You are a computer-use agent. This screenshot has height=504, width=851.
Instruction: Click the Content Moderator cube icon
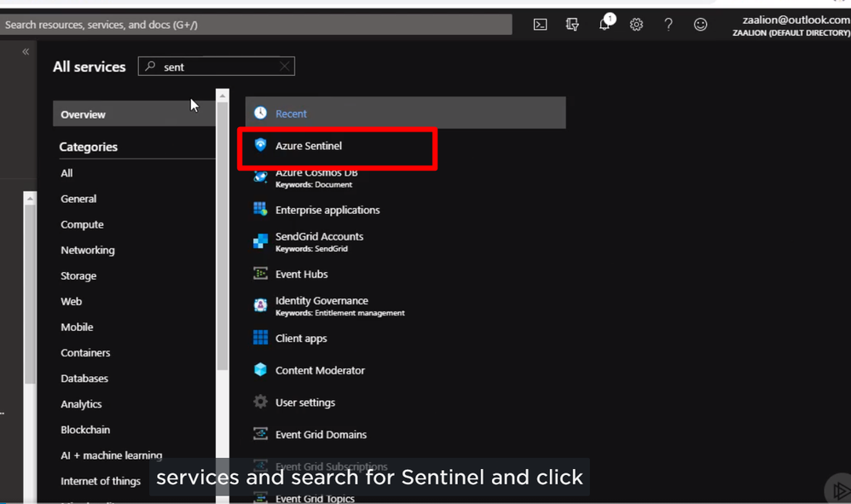[x=261, y=369]
